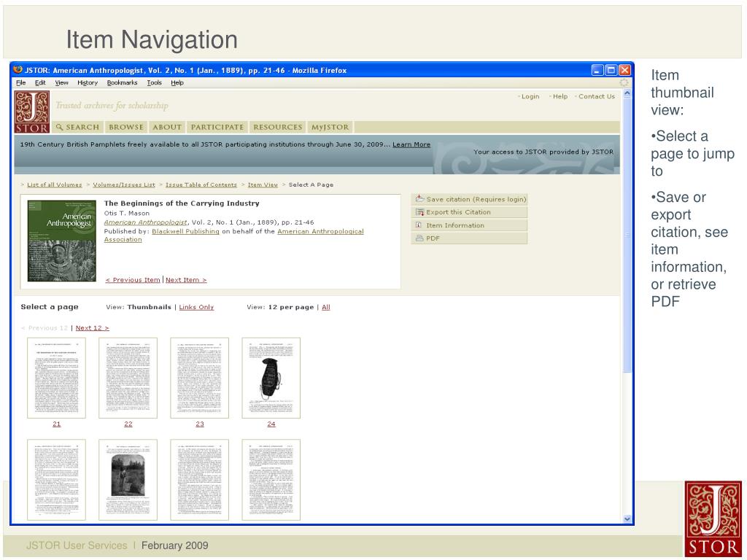
Task: Open the page 23 thumbnail
Action: (x=199, y=378)
